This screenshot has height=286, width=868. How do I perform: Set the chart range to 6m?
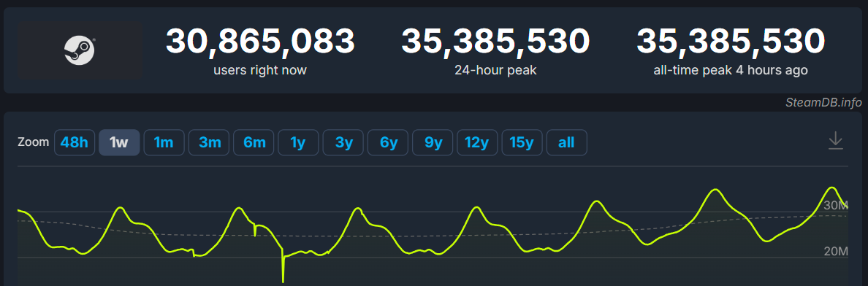point(254,143)
